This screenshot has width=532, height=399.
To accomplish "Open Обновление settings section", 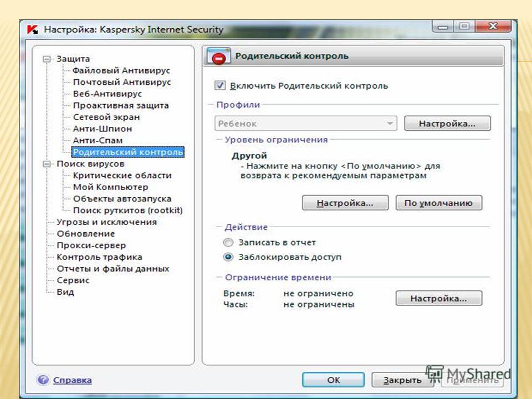I will point(85,233).
